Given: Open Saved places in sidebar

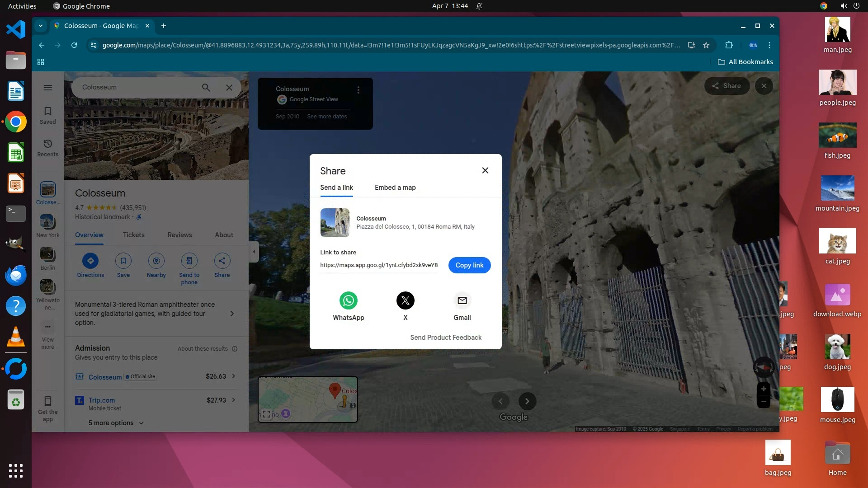Looking at the screenshot, I should [48, 115].
